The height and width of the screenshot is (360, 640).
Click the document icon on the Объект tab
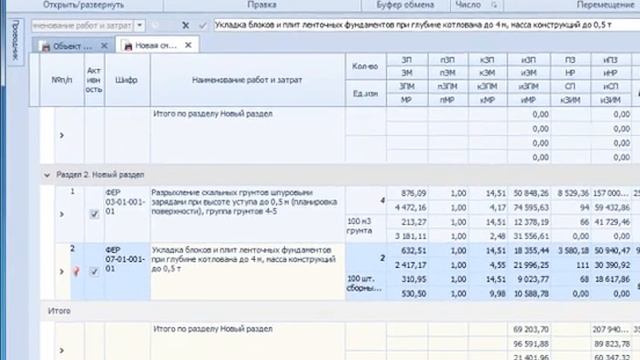coord(45,47)
